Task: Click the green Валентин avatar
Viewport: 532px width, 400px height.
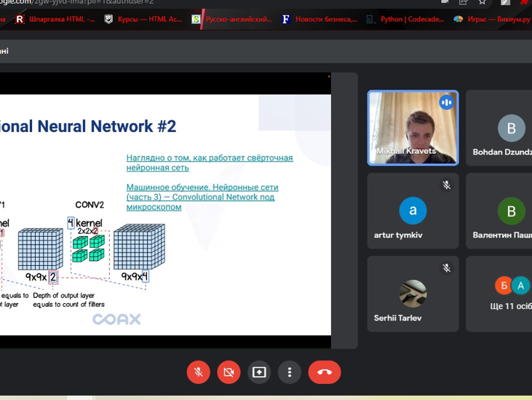Action: pyautogui.click(x=511, y=211)
